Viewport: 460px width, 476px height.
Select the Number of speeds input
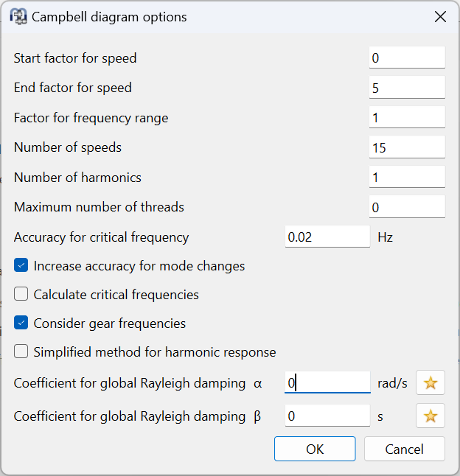406,147
